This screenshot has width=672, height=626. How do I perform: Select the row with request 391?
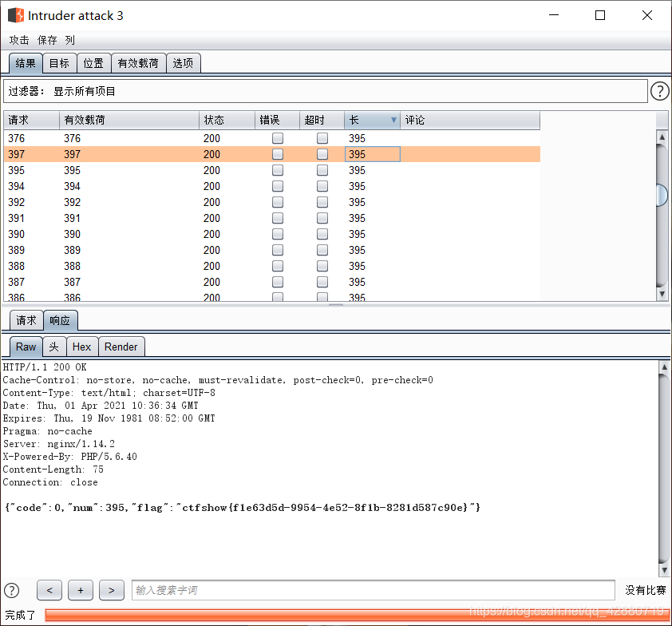(271, 218)
